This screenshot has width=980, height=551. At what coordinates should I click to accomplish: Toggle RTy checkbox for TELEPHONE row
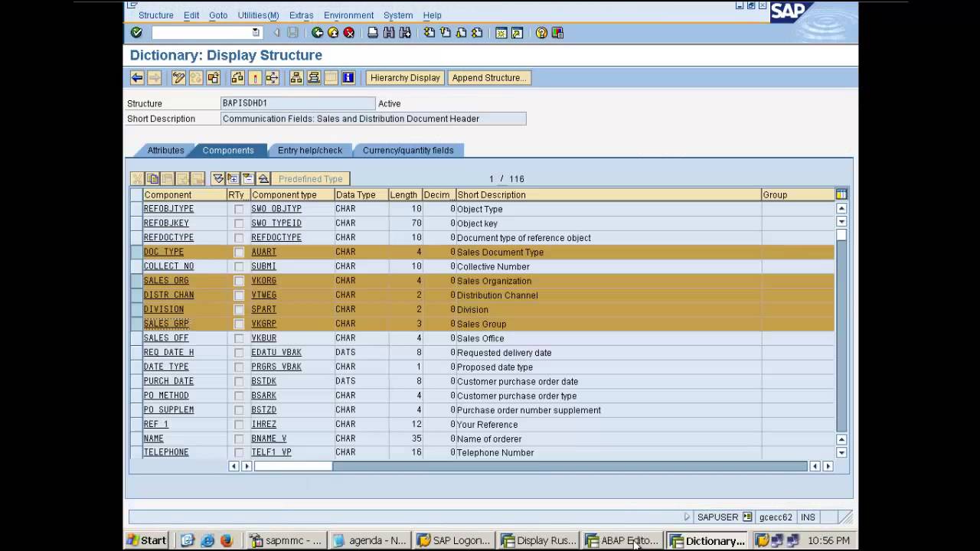tap(239, 452)
